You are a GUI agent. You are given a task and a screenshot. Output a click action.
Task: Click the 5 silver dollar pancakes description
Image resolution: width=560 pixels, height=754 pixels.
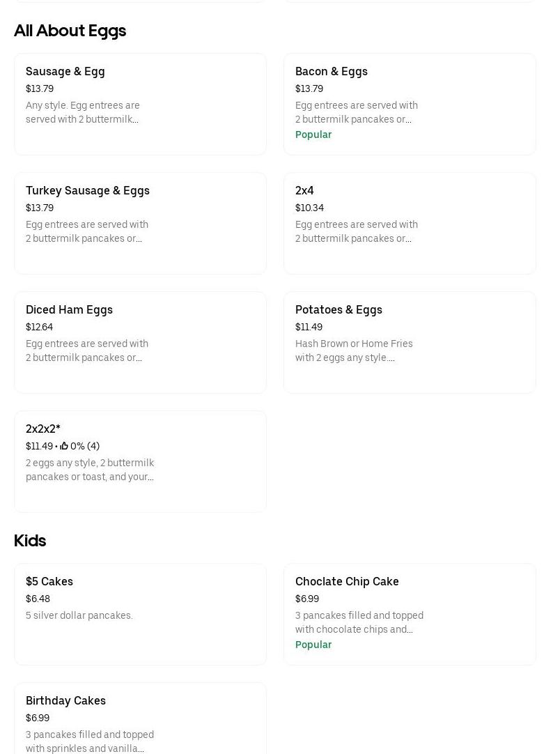pos(79,615)
